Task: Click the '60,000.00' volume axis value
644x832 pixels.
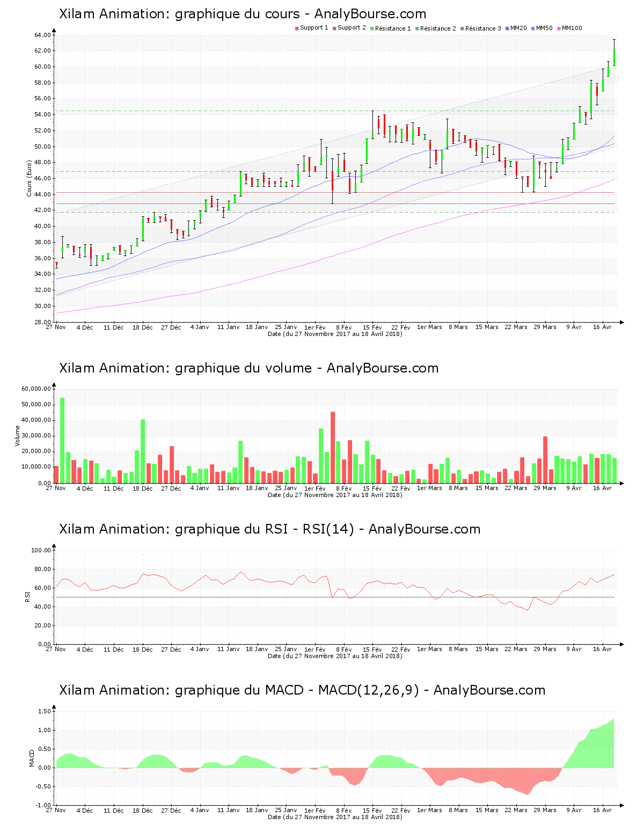Action: pos(36,389)
